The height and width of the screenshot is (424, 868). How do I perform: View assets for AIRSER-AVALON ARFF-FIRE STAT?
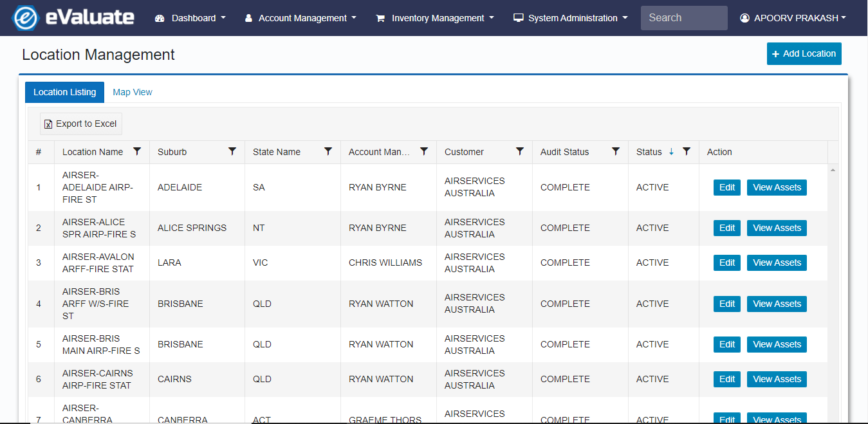pyautogui.click(x=777, y=263)
